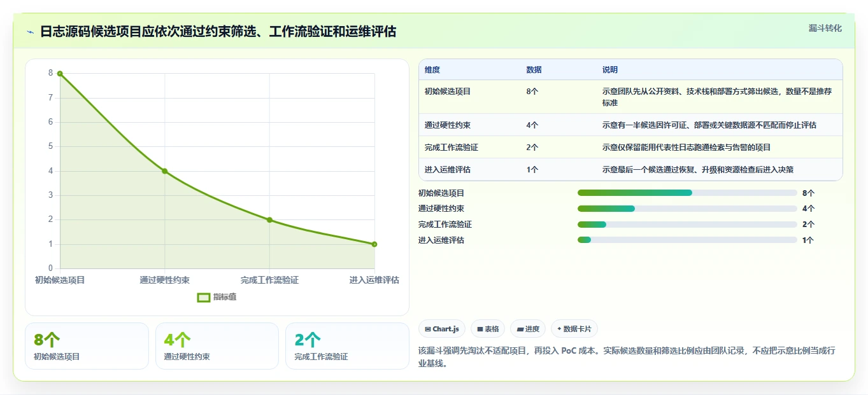Open the 4个 通过硬性约束 data card

click(x=217, y=346)
